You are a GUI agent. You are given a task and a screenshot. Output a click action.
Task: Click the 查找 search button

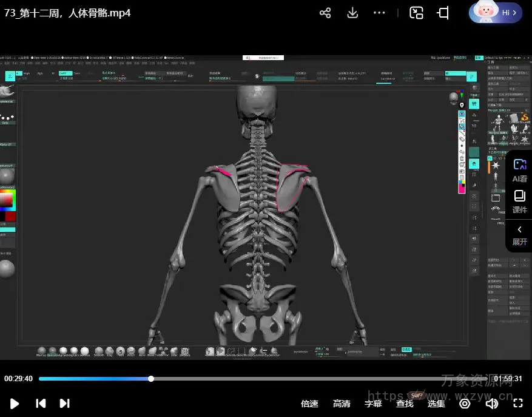(x=405, y=404)
